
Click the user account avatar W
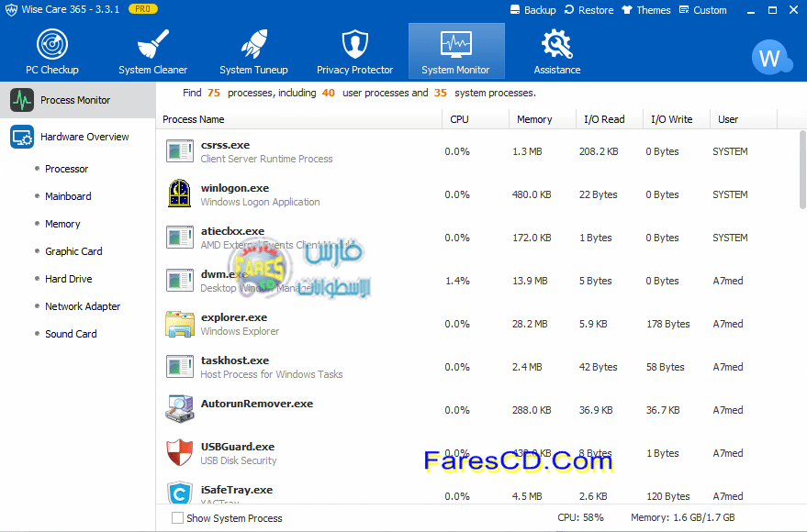pyautogui.click(x=770, y=57)
